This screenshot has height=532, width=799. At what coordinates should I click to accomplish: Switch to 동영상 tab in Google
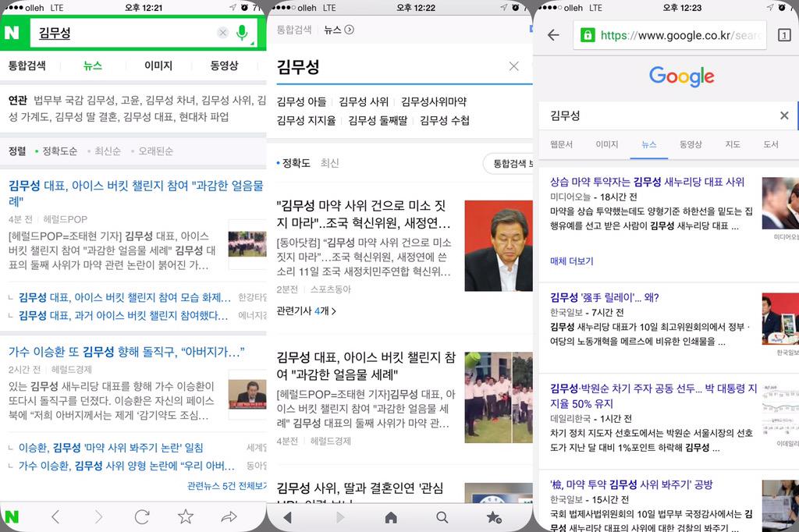691,145
